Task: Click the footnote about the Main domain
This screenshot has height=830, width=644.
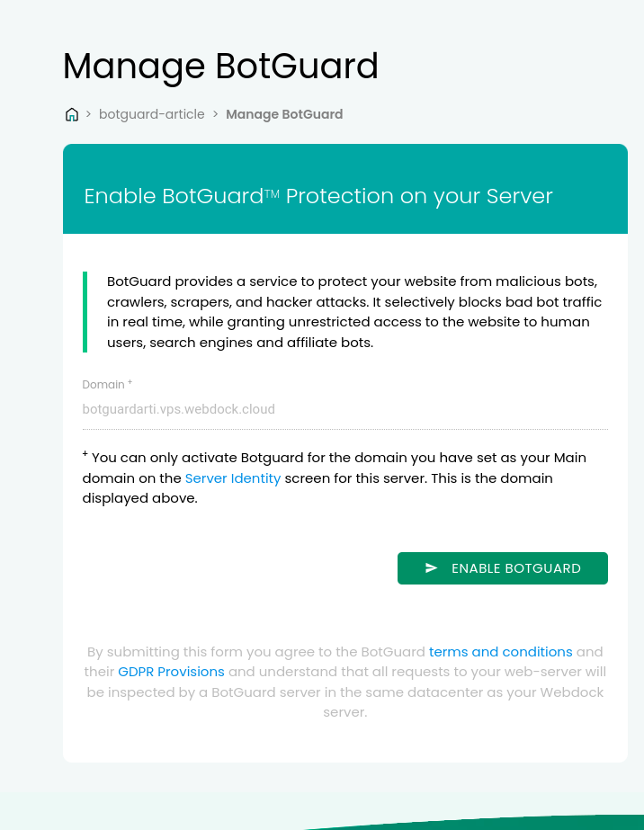Action: click(x=335, y=478)
